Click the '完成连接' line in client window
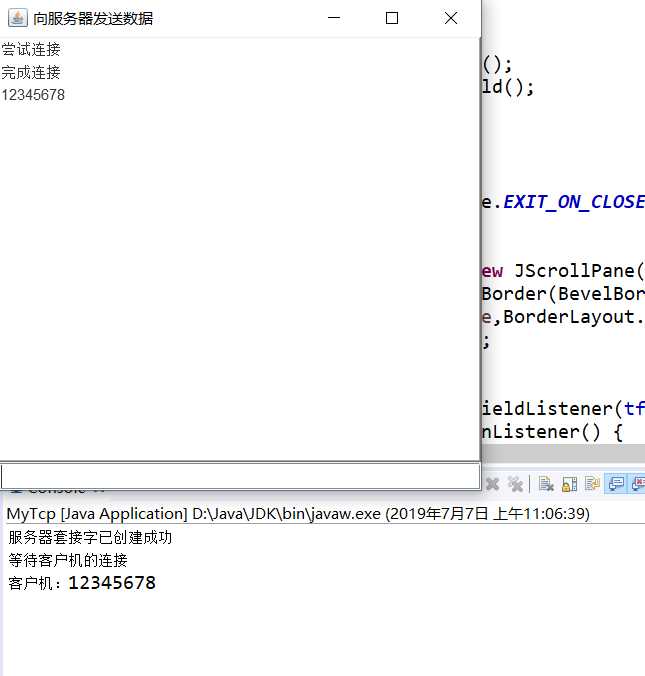 31,72
